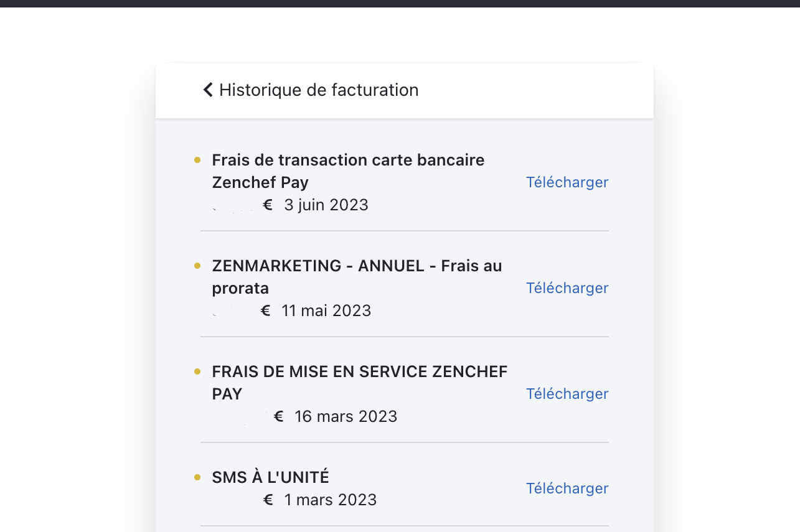Click the yellow dot beside FRAIS DE MISE EN SERVICE
Screen dimensions: 800x532
pyautogui.click(x=197, y=371)
